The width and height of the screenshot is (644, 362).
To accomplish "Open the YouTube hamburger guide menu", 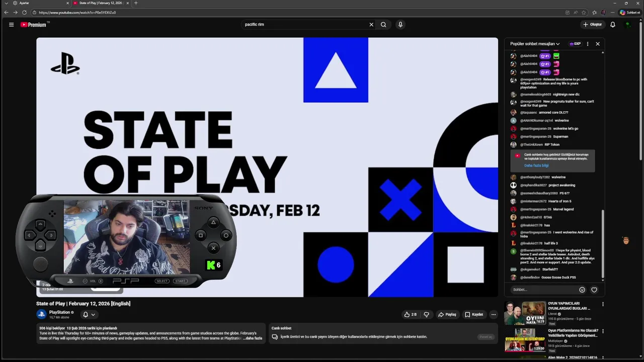I will pos(11,25).
